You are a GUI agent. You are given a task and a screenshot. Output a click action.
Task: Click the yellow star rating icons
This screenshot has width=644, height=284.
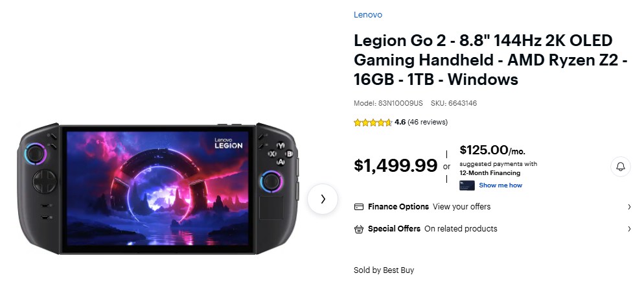coord(373,122)
